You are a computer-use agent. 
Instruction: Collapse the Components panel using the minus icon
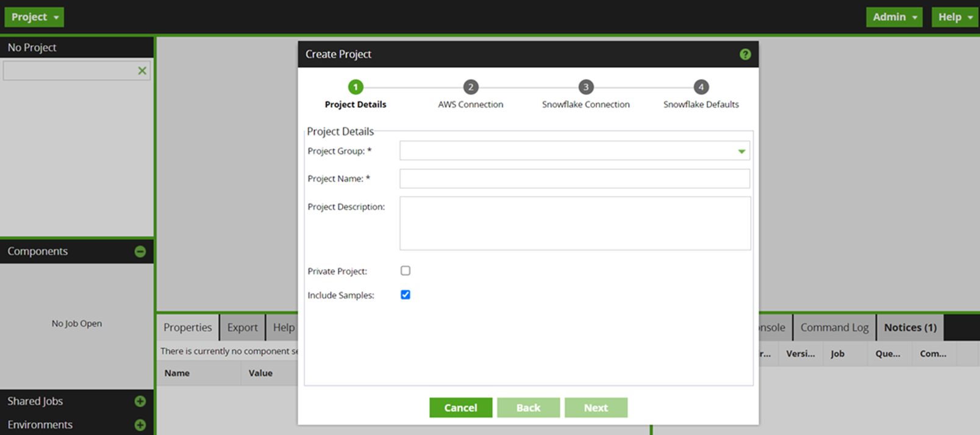pos(140,252)
